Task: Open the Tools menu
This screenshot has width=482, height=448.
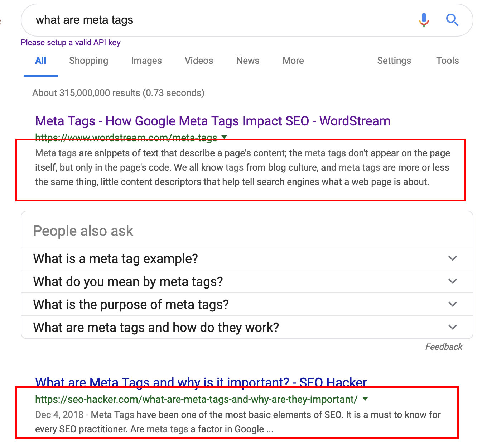Action: pos(447,61)
